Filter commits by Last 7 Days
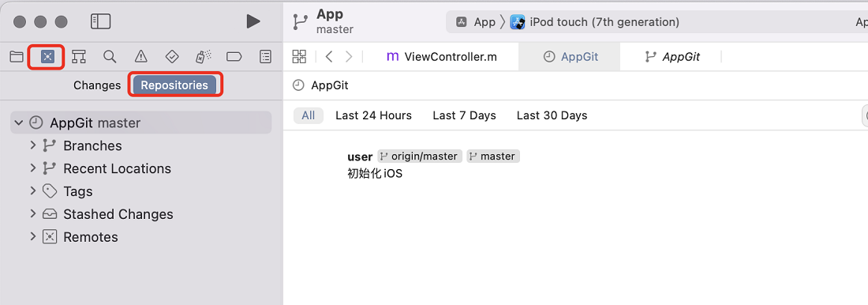The height and width of the screenshot is (305, 868). pos(465,115)
